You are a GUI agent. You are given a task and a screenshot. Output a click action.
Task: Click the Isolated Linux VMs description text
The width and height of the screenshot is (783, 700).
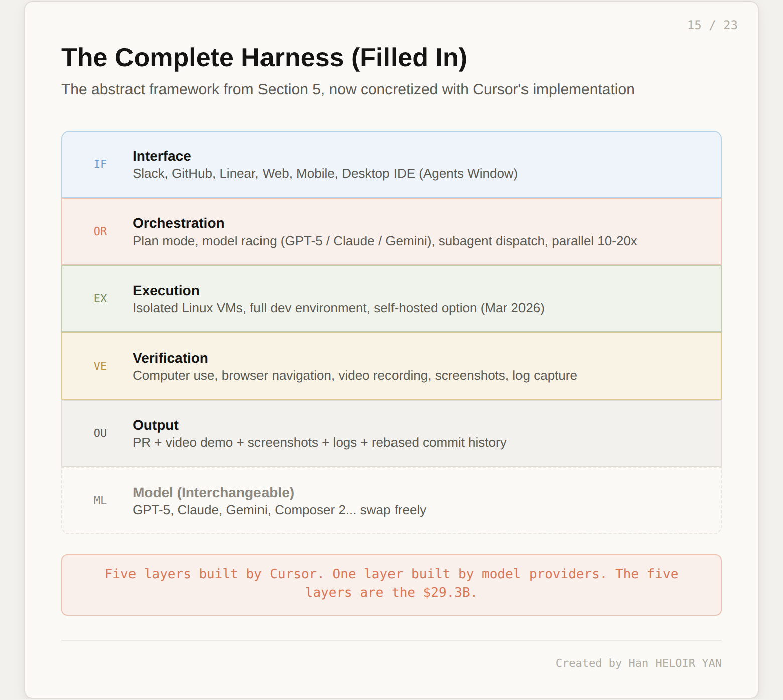point(338,308)
